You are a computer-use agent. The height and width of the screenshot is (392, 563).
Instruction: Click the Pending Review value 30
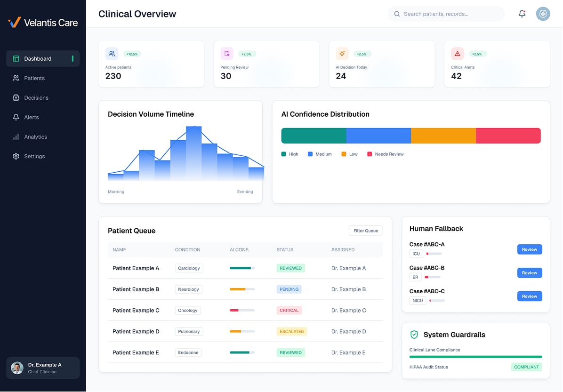point(226,76)
